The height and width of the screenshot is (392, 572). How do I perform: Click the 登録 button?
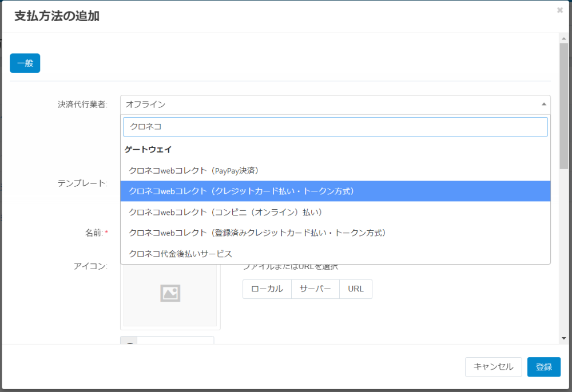pos(543,367)
